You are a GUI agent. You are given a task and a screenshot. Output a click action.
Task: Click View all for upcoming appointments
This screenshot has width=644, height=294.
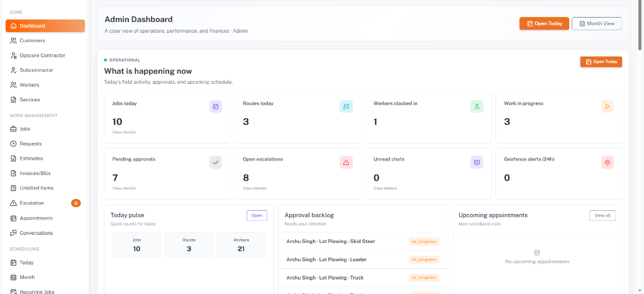(x=602, y=215)
